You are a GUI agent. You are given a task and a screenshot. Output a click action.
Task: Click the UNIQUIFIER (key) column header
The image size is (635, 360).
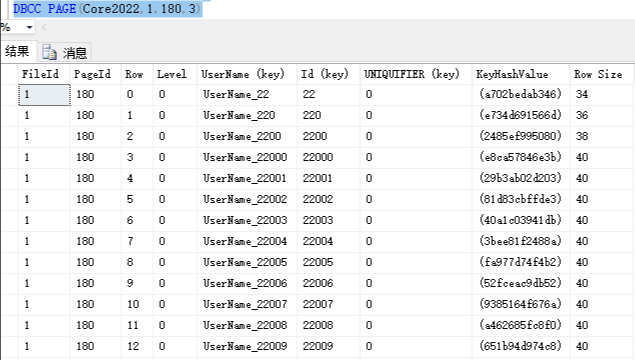click(x=416, y=74)
